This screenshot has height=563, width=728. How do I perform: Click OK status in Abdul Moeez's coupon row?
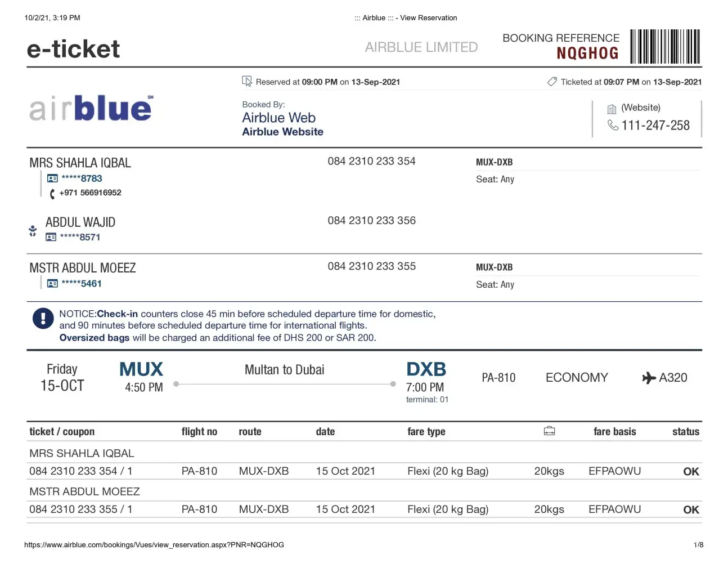[691, 510]
